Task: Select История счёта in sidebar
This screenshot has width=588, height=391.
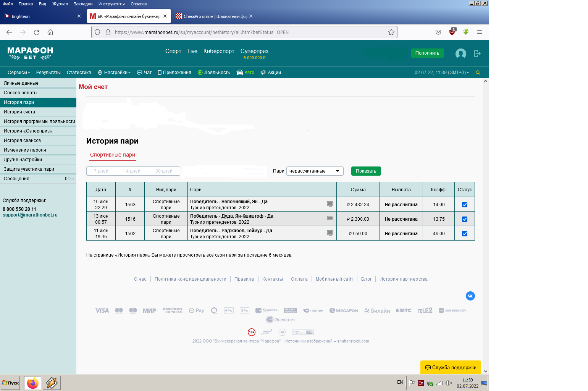Action: pos(19,112)
